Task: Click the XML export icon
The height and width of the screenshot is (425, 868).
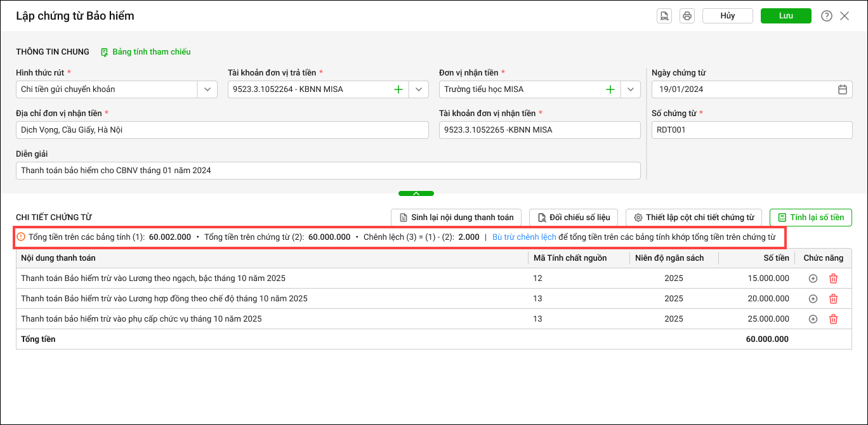Action: point(664,16)
